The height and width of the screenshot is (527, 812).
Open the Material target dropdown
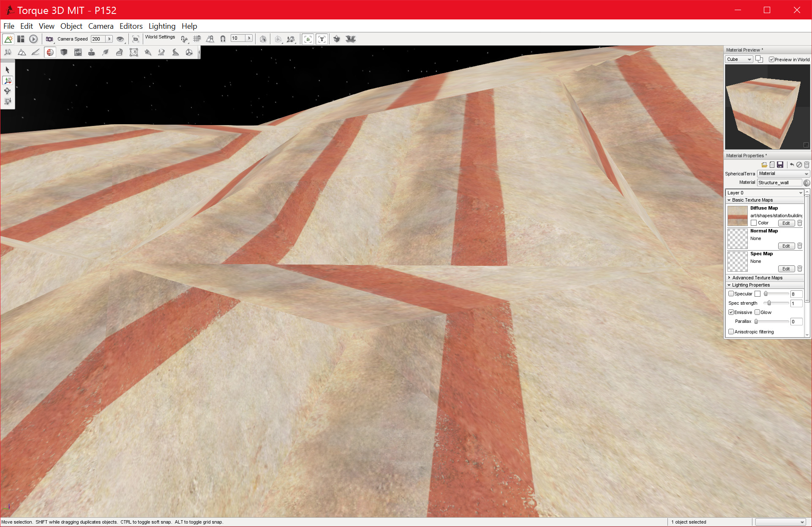(784, 174)
